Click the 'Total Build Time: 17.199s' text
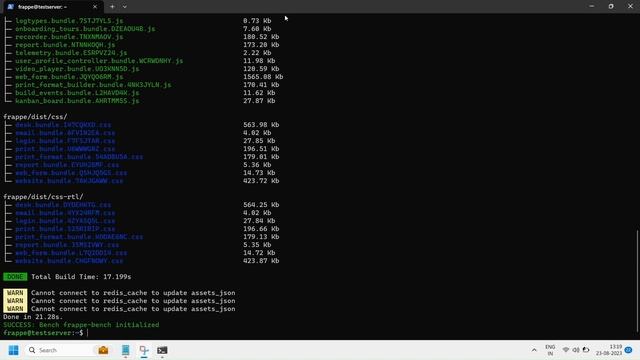The width and height of the screenshot is (640, 360). [x=81, y=277]
